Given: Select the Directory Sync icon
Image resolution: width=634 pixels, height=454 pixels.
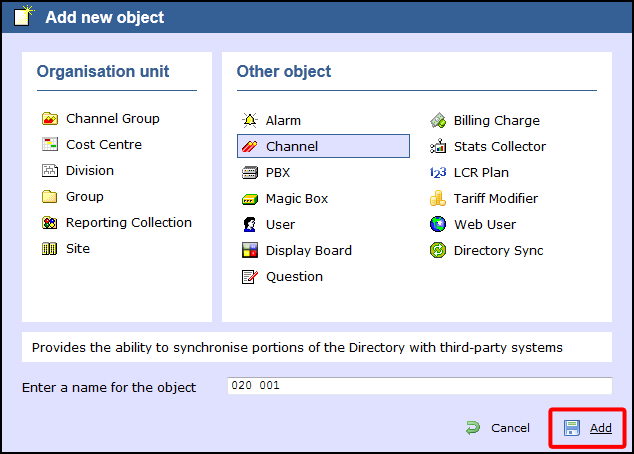Looking at the screenshot, I should [438, 251].
